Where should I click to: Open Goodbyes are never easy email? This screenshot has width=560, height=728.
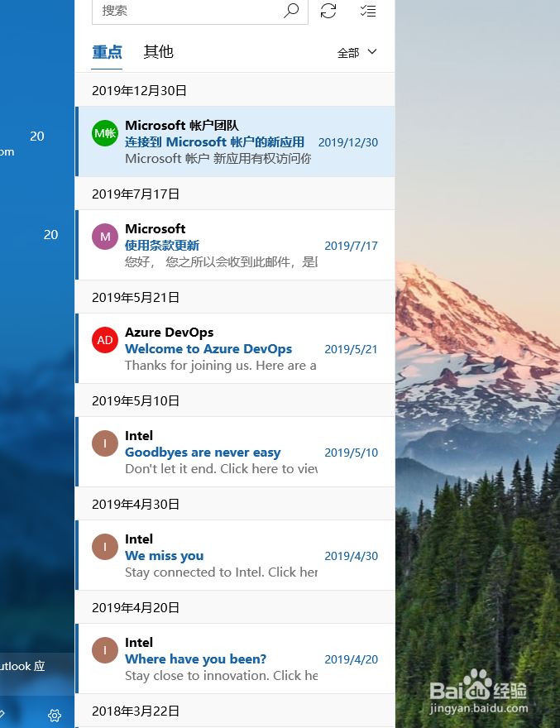coord(236,453)
